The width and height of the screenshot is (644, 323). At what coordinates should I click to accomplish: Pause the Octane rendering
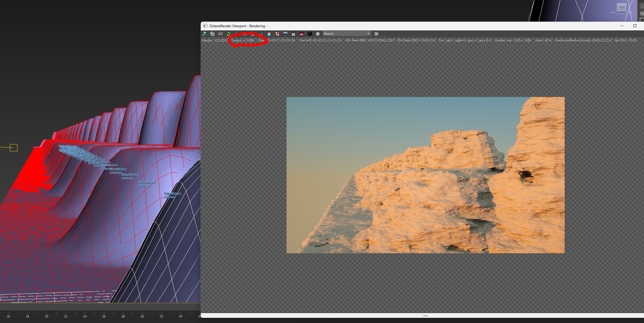point(245,34)
